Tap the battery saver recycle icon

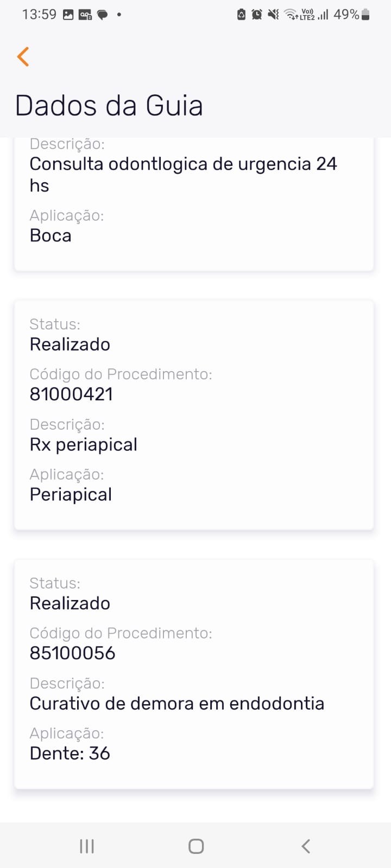coord(242,15)
